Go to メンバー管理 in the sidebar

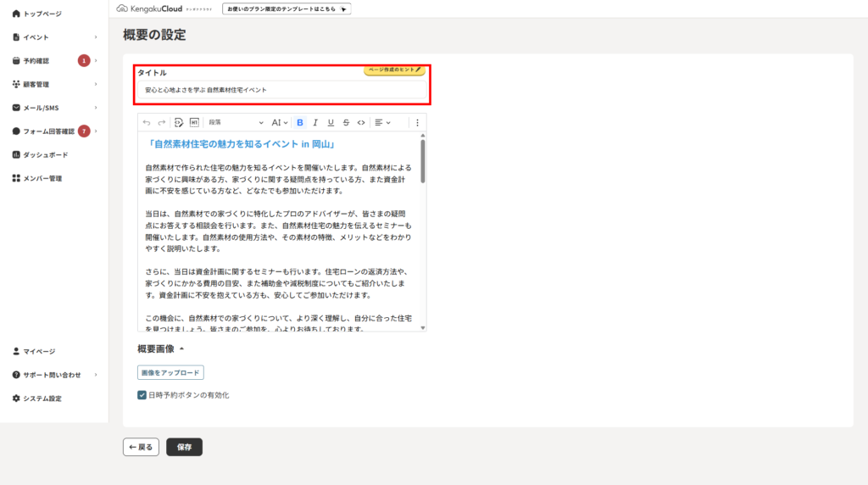tap(42, 179)
